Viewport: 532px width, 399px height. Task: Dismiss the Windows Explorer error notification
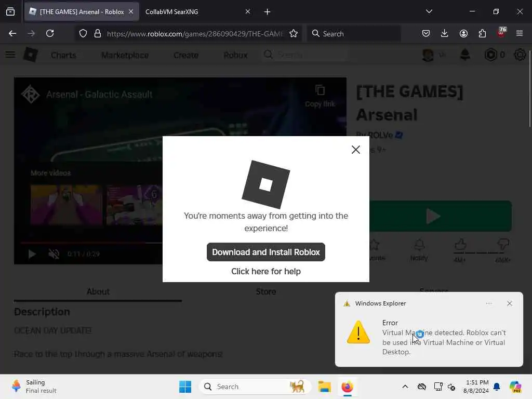point(509,303)
